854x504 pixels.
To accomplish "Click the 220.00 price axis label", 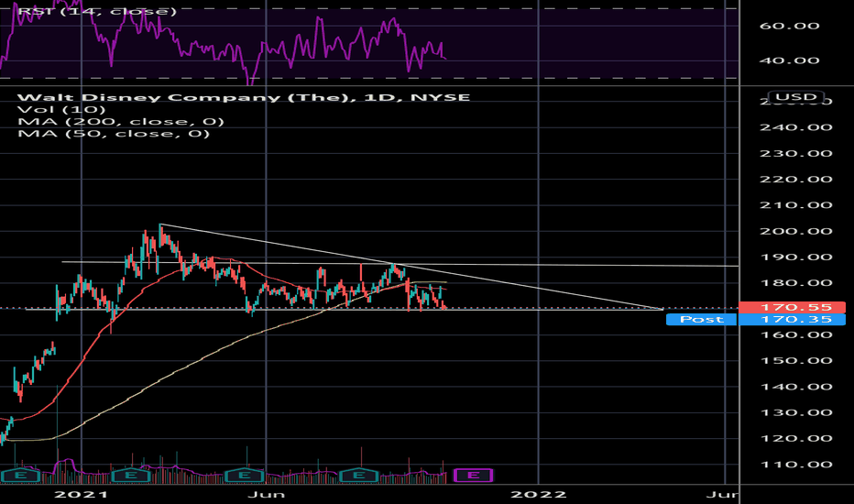I will [795, 180].
